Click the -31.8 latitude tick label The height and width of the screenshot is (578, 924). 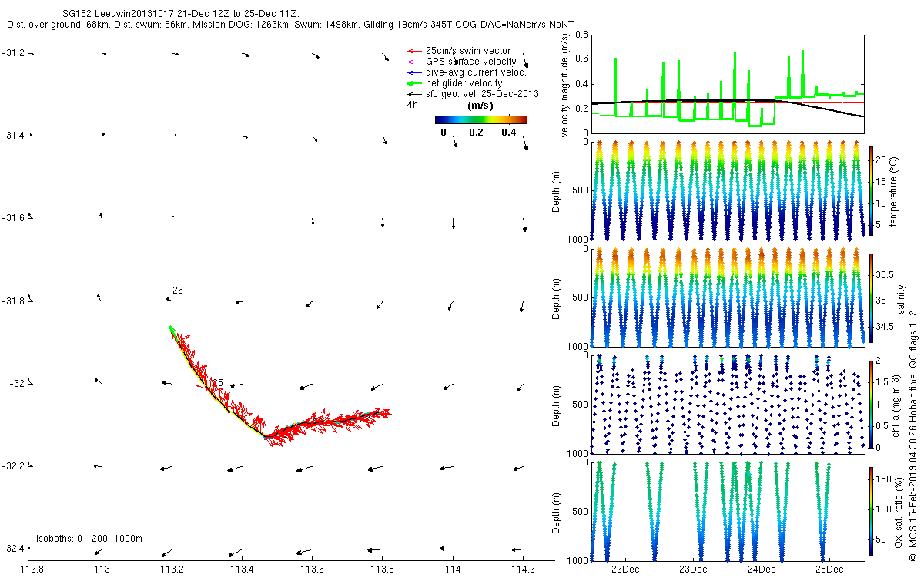(13, 301)
